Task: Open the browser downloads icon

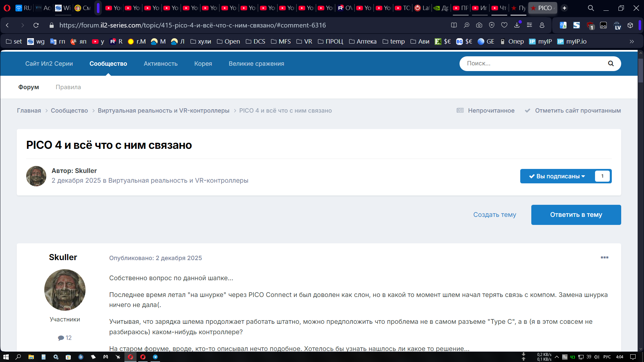Action: [x=517, y=25]
